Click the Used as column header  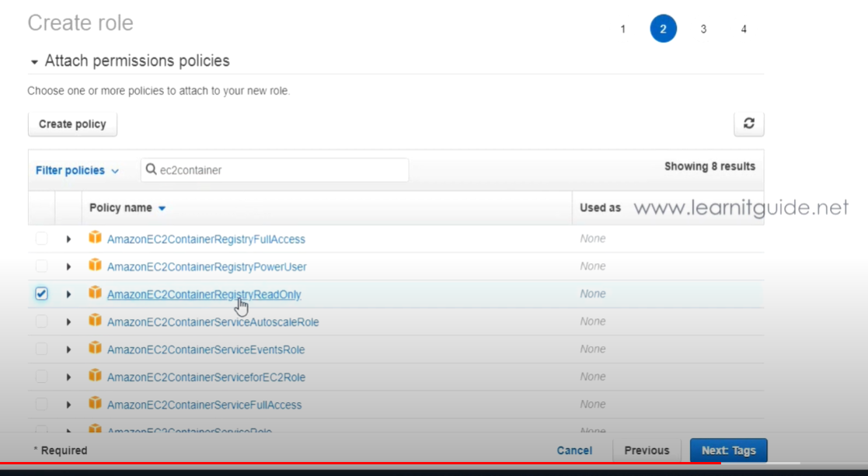pos(600,208)
